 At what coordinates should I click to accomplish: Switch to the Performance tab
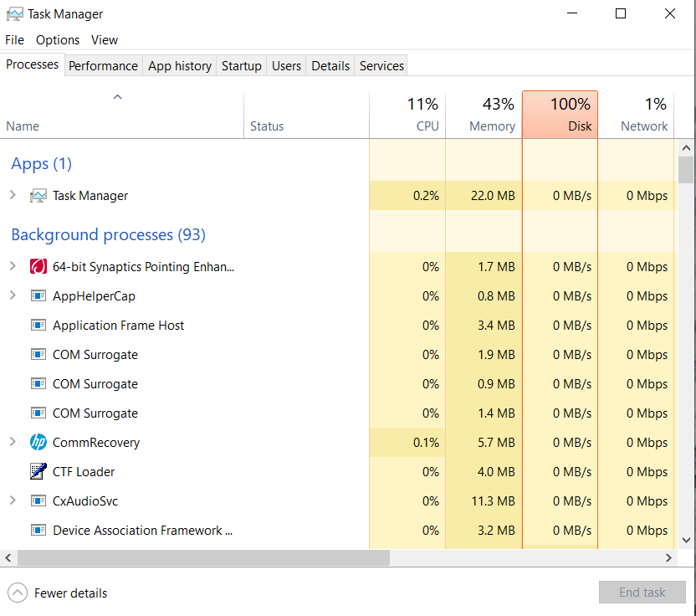click(103, 66)
